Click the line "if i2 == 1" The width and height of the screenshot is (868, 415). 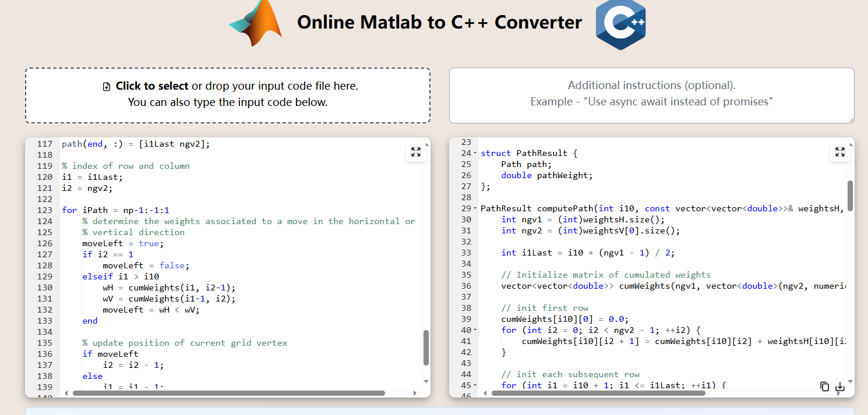pos(108,254)
